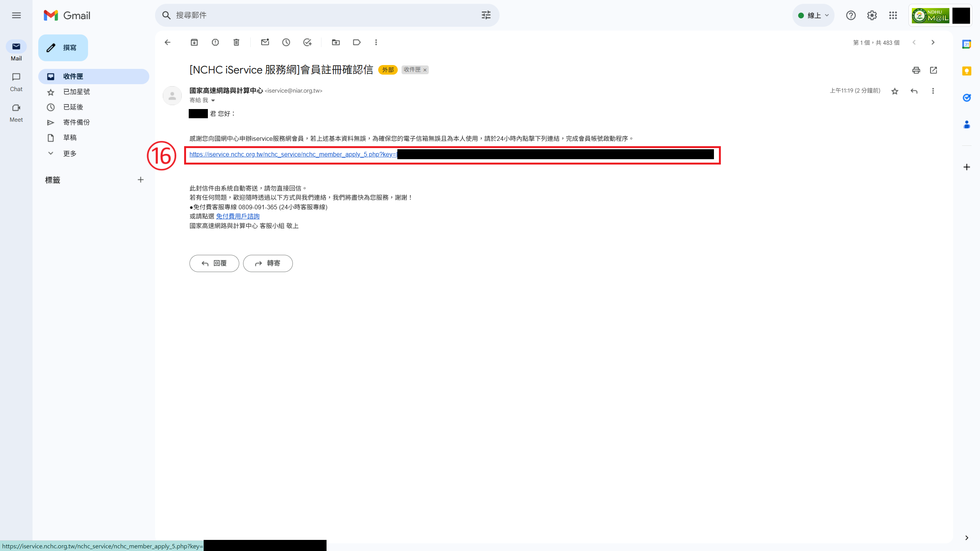Click the Move to folder icon
Screen dimensions: 980x551
pyautogui.click(x=336, y=42)
